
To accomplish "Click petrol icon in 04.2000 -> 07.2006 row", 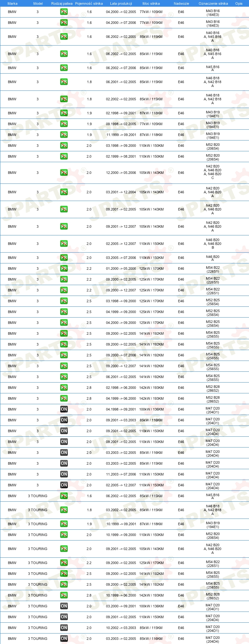I will tap(64, 23).
